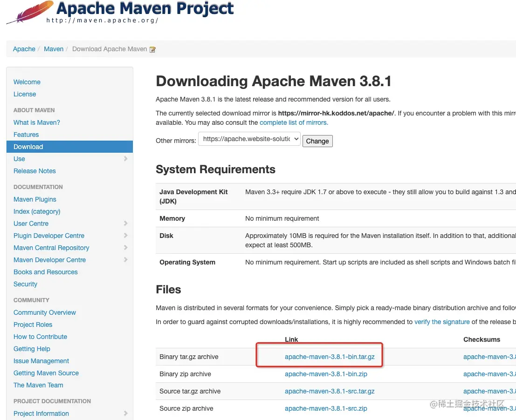Click the Source zip archive row label
The height and width of the screenshot is (420, 516).
[x=186, y=408]
